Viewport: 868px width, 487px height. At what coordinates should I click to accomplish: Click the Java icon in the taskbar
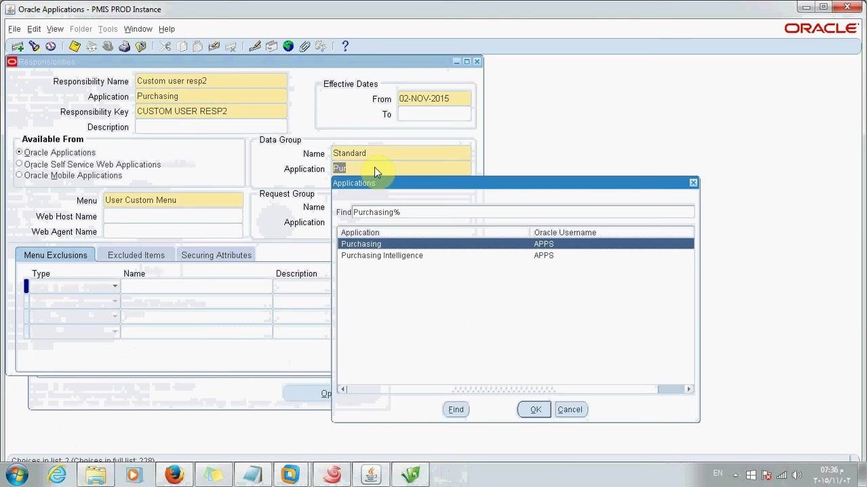371,474
